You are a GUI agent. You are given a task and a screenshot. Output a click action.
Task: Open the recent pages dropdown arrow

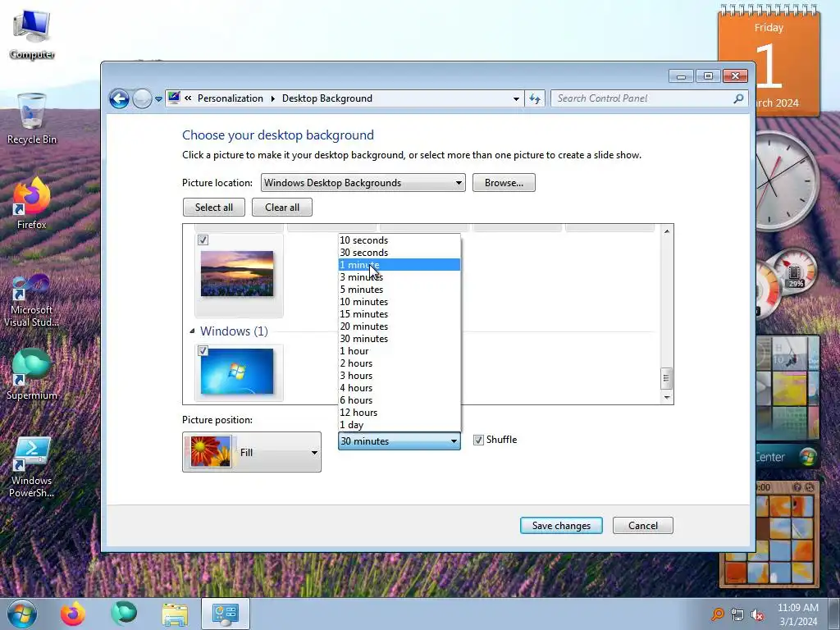[158, 99]
